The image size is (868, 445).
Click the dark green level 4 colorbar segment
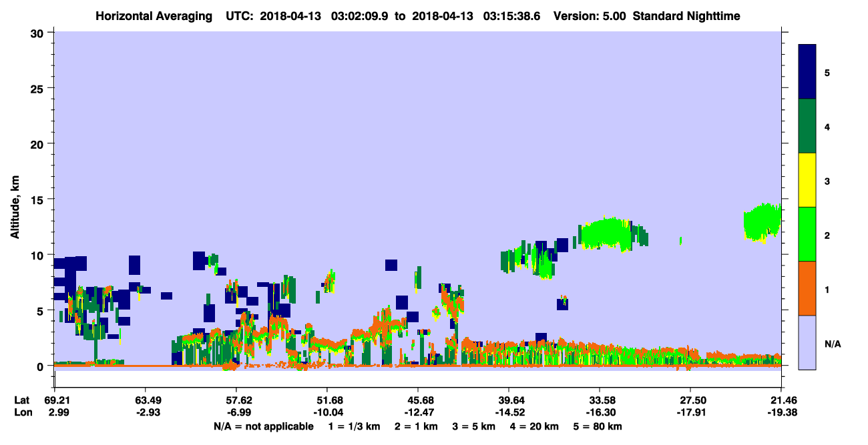coord(807,126)
